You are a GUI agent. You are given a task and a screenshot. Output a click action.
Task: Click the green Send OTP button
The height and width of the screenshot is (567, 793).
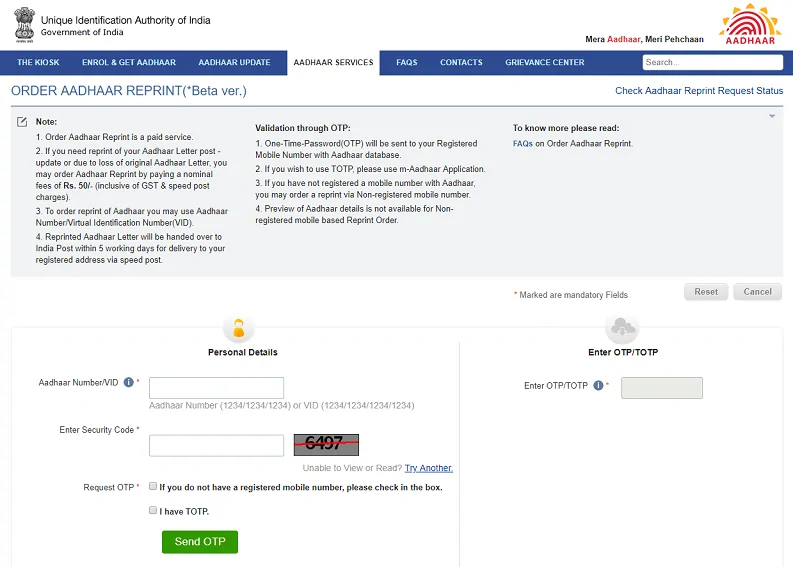[x=200, y=542]
